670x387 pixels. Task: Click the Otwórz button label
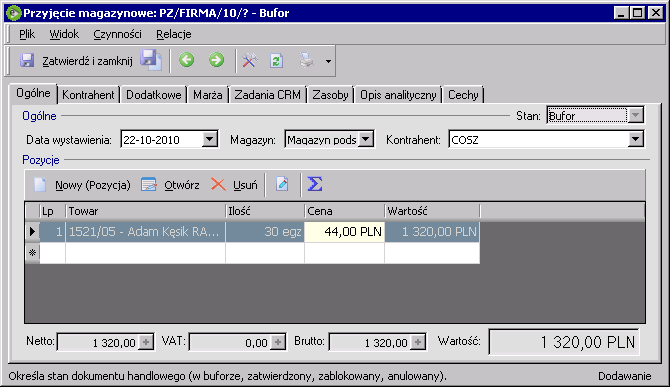pyautogui.click(x=182, y=185)
